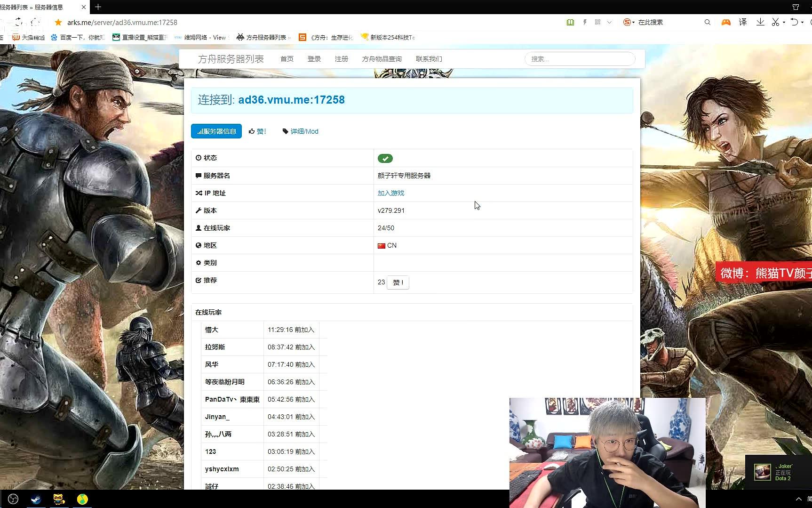Click the 04:43:01 前加入 time cell
Screen dimensions: 812x508
(291, 417)
